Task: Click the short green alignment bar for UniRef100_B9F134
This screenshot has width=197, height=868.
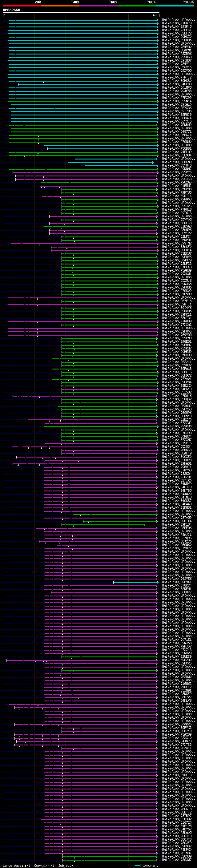Action: pyautogui.click(x=103, y=525)
